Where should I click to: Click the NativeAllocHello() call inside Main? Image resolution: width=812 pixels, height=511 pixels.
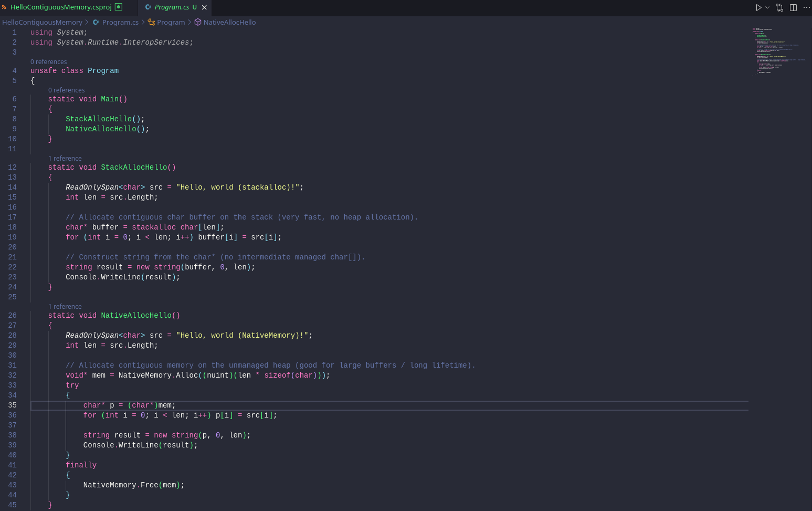[x=107, y=129]
